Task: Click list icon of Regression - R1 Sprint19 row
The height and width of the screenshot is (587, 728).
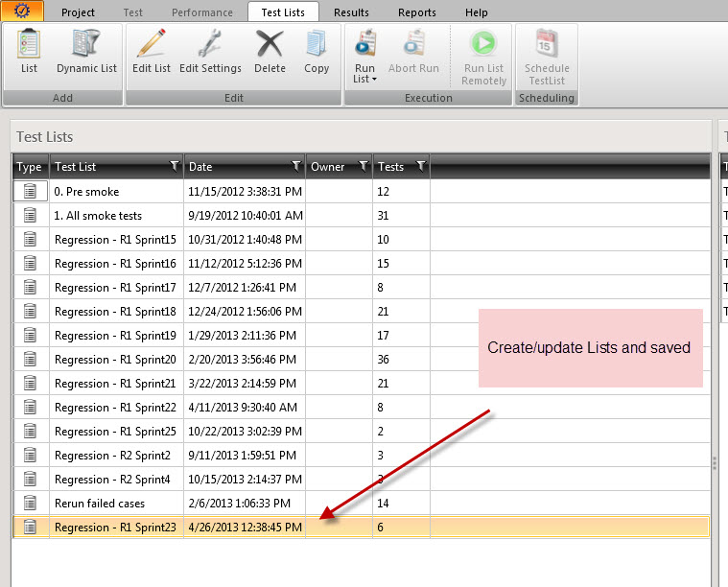Action: (30, 336)
